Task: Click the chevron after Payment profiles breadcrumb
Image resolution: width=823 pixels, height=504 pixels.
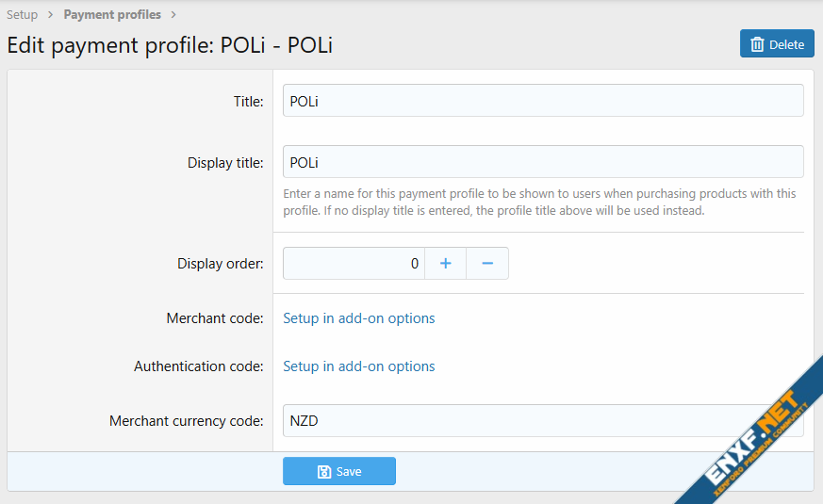Action: pyautogui.click(x=173, y=15)
